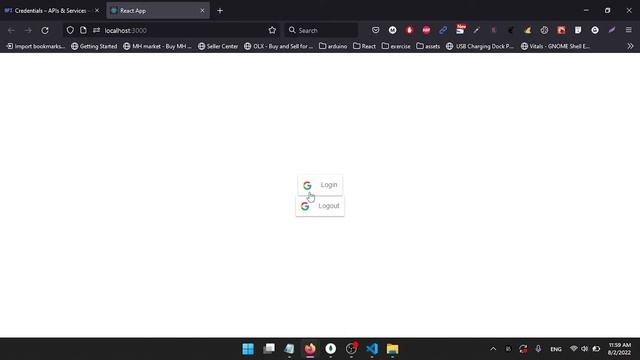The width and height of the screenshot is (640, 360).
Task: Open the red shield extension icon
Action: (409, 30)
